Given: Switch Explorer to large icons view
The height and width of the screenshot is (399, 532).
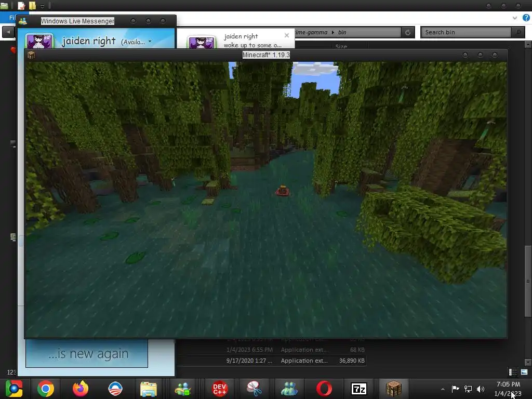Looking at the screenshot, I should 524,372.
